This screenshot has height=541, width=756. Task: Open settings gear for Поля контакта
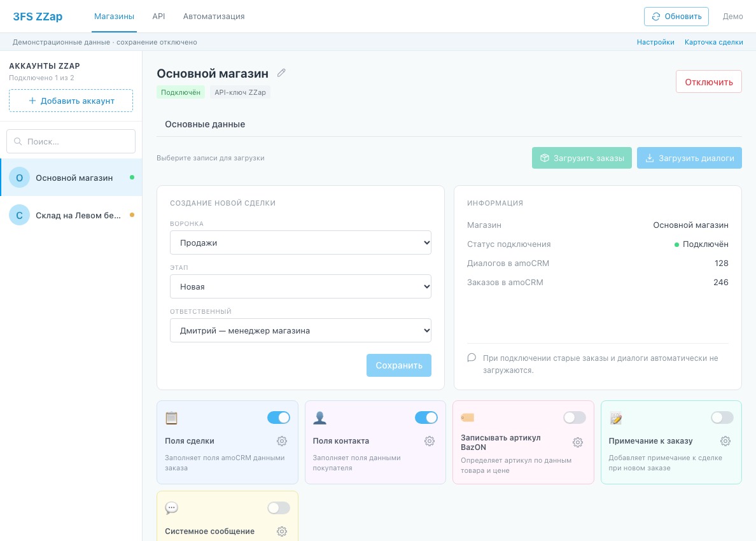pyautogui.click(x=430, y=440)
